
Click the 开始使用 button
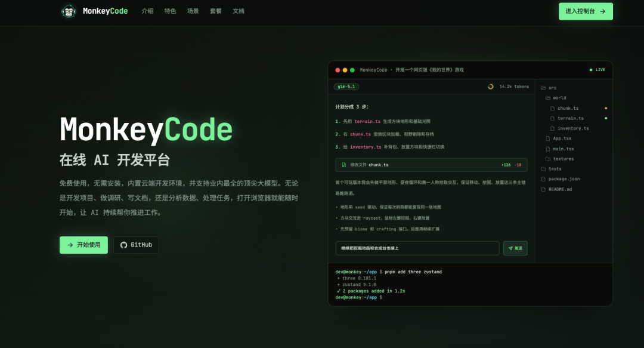[x=84, y=245]
